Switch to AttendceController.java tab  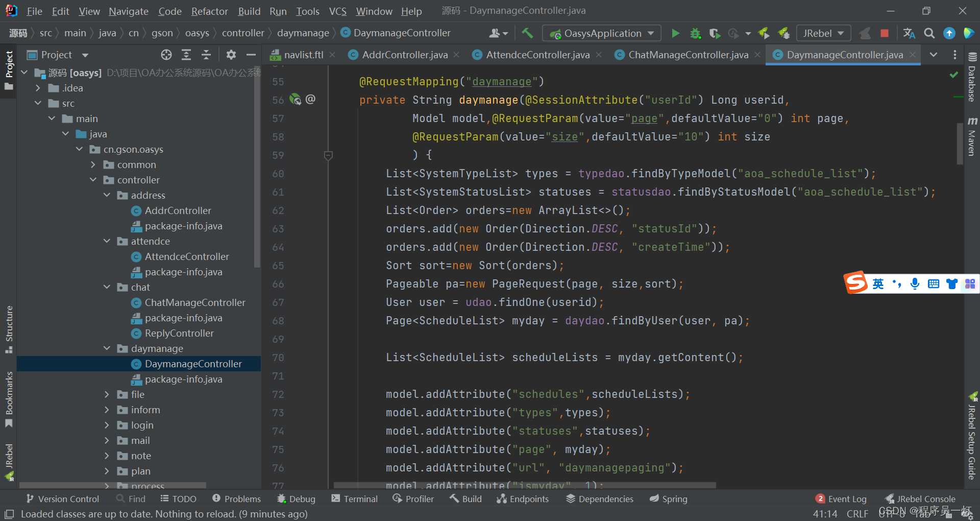(537, 55)
